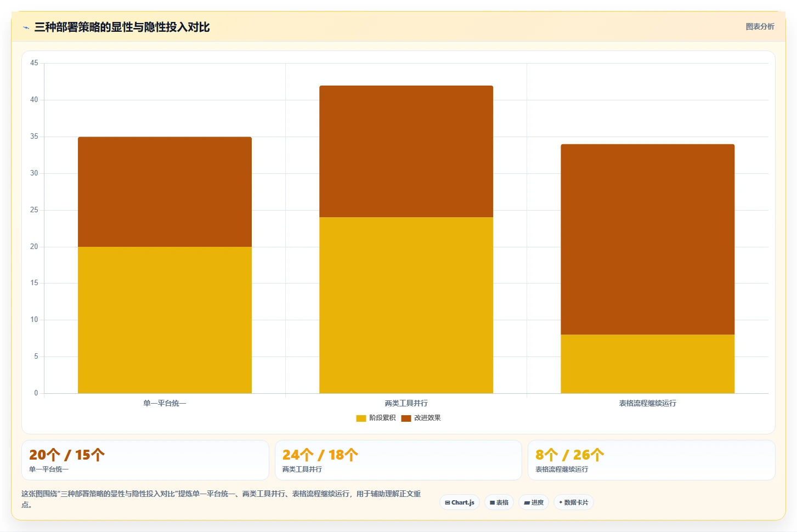Click the brown 改进效果 segment of 表格流程继续运行
The height and width of the screenshot is (532, 797).
647,239
